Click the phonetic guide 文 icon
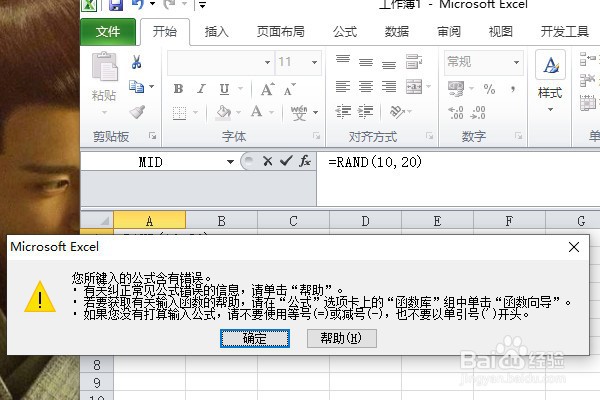600x400 pixels. pyautogui.click(x=299, y=113)
